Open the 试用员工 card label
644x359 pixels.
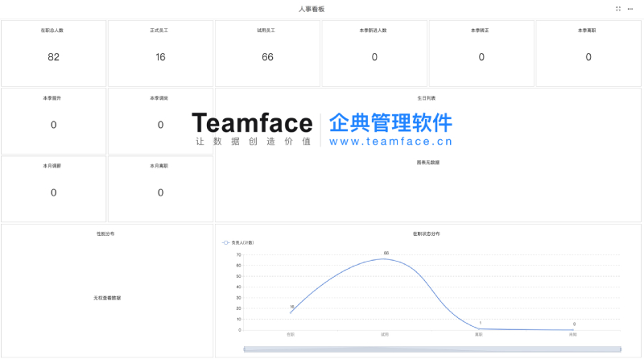266,31
